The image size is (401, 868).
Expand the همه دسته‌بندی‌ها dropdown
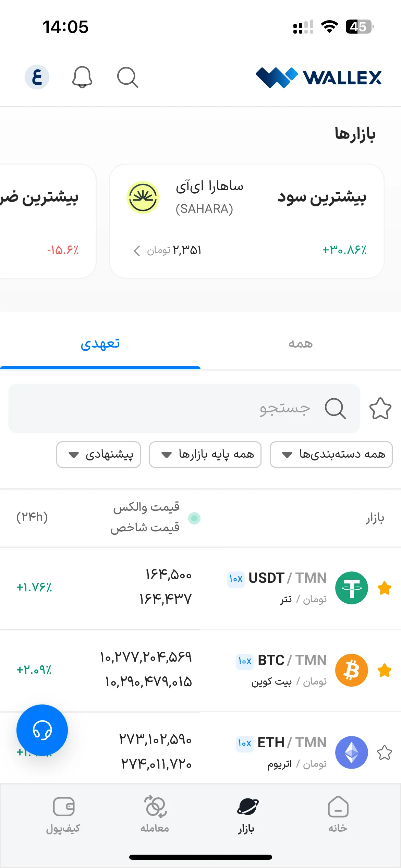[331, 455]
